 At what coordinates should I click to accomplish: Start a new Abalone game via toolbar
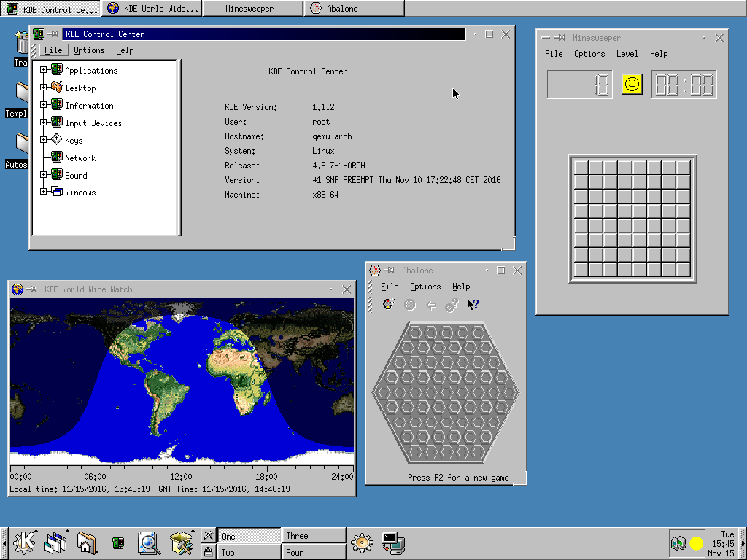click(389, 304)
